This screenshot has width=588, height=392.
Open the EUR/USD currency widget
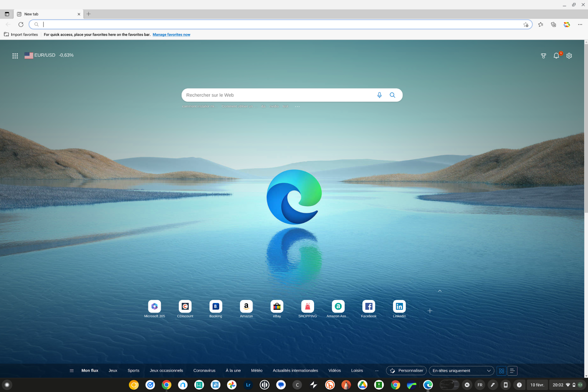click(49, 55)
